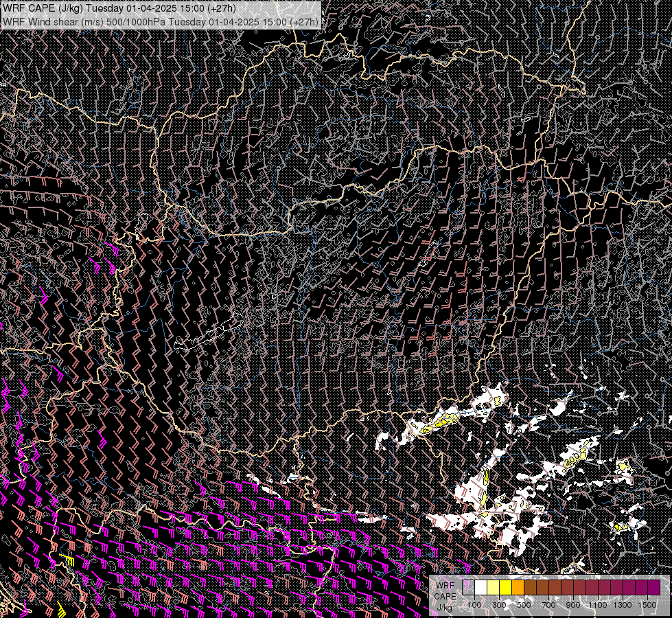The width and height of the screenshot is (672, 618).
Task: Click the CAPE word in the legend
Action: pyautogui.click(x=445, y=597)
